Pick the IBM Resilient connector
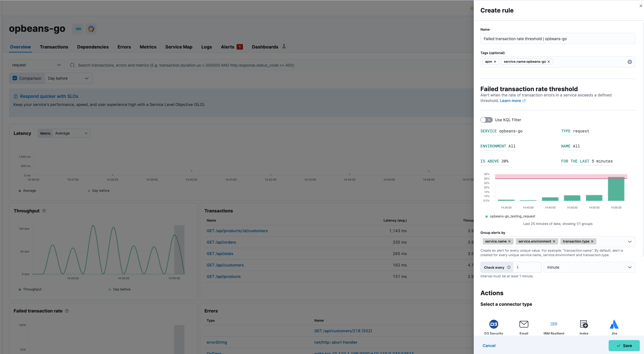 554,324
